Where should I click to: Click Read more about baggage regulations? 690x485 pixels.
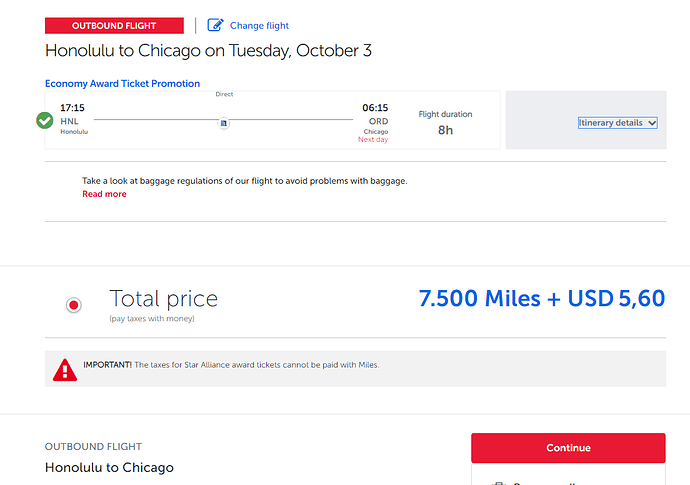point(104,194)
